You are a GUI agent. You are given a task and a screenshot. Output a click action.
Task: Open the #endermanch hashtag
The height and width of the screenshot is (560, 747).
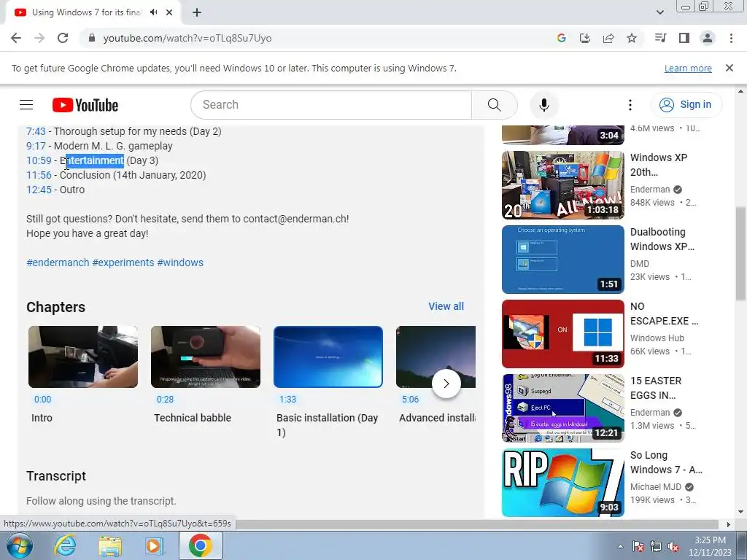tap(58, 262)
